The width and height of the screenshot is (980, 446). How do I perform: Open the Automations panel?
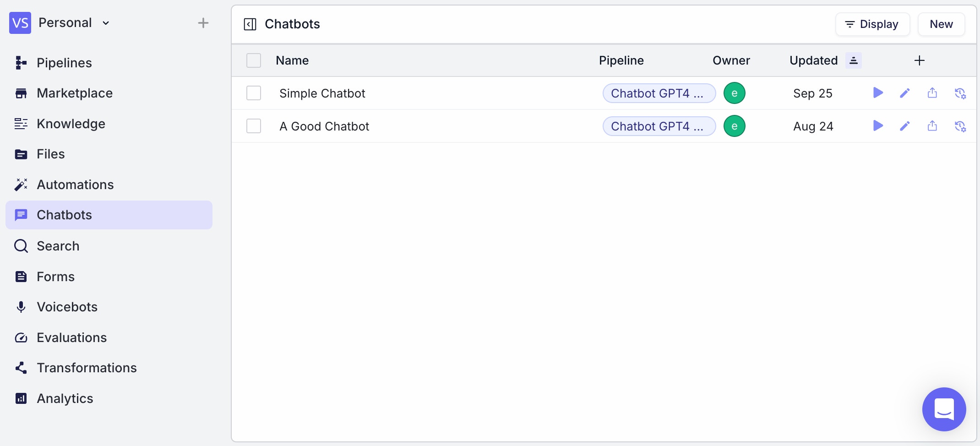pos(75,185)
